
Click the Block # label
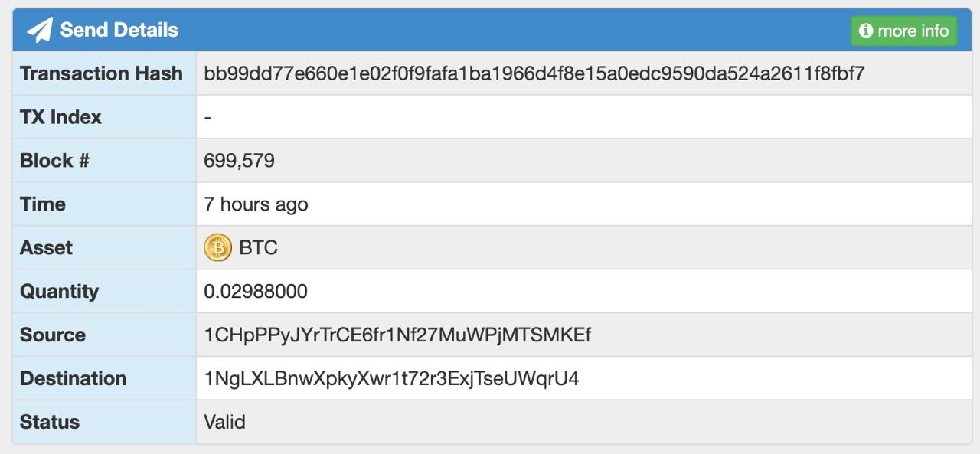[x=54, y=161]
